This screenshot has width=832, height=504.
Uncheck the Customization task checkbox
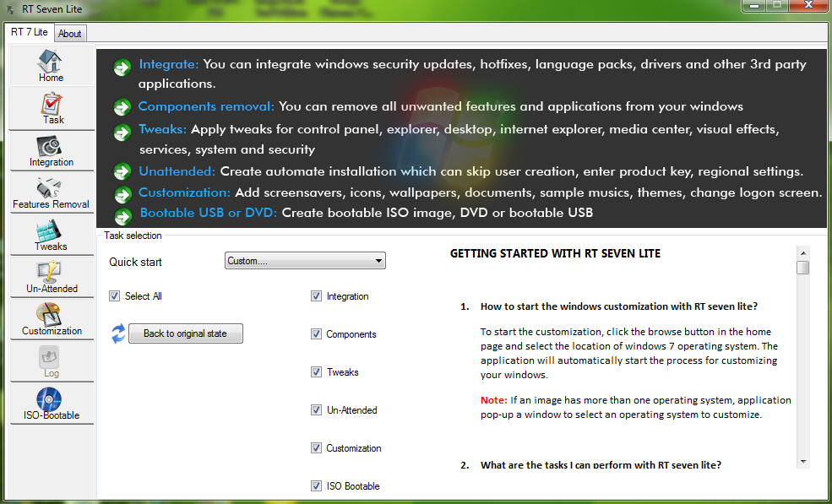(316, 447)
